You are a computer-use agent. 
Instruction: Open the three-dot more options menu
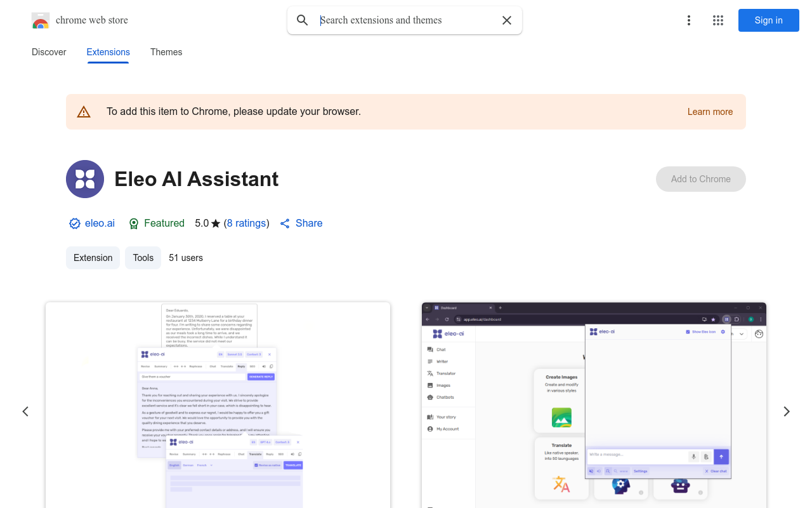pos(689,20)
